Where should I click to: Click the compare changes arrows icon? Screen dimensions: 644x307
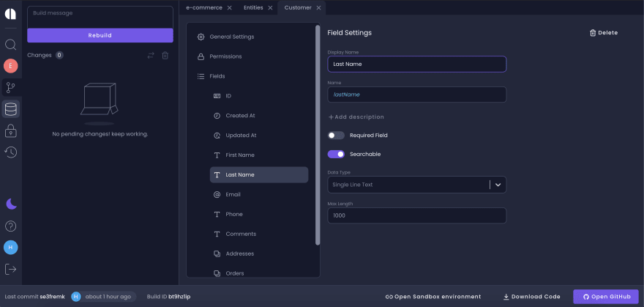tap(151, 55)
